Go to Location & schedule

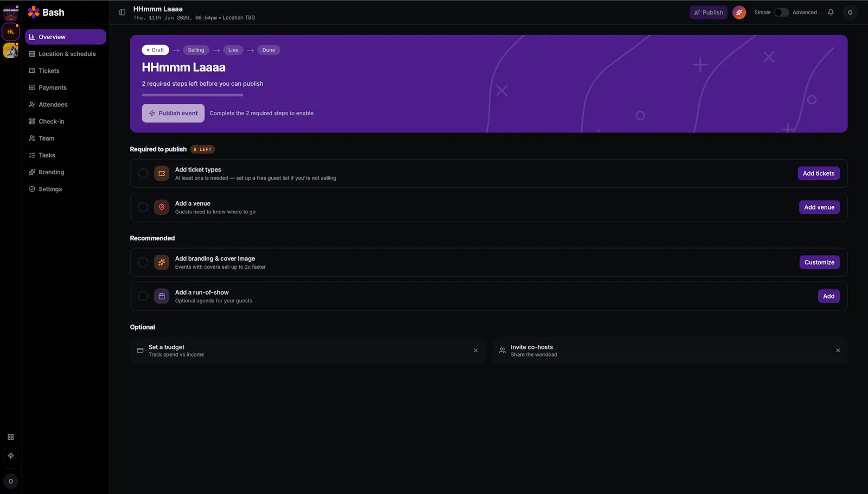pos(66,54)
